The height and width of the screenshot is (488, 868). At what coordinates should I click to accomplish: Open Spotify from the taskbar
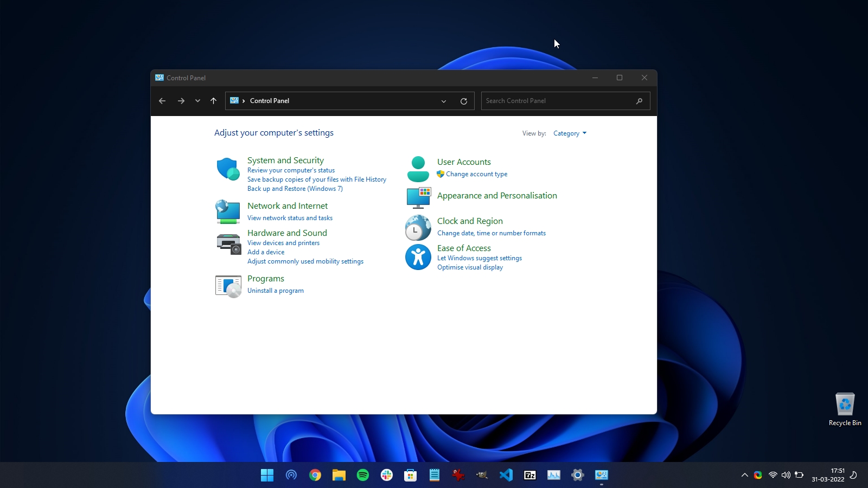pos(363,475)
